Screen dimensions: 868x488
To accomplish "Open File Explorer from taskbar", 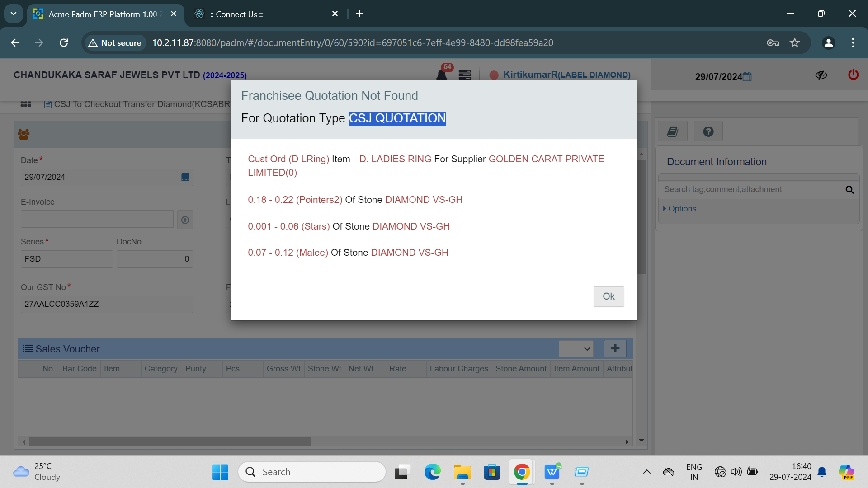I will (x=462, y=472).
